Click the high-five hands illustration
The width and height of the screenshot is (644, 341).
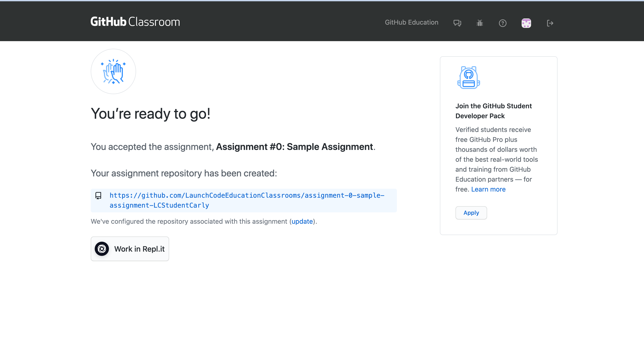[113, 72]
